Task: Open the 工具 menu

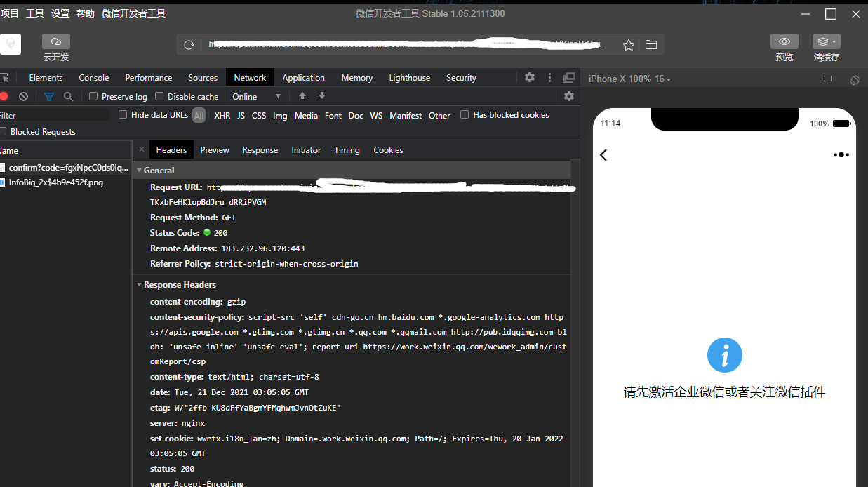Action: point(35,13)
